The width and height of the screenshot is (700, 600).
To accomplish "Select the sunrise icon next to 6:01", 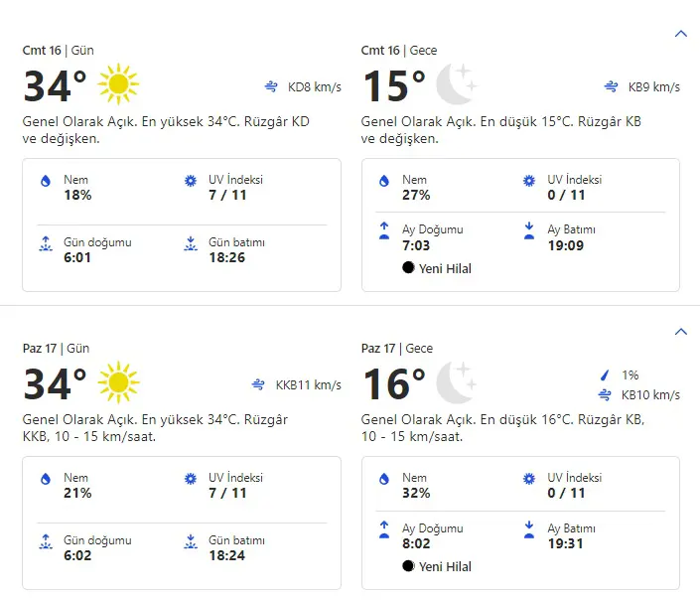I will (x=45, y=243).
